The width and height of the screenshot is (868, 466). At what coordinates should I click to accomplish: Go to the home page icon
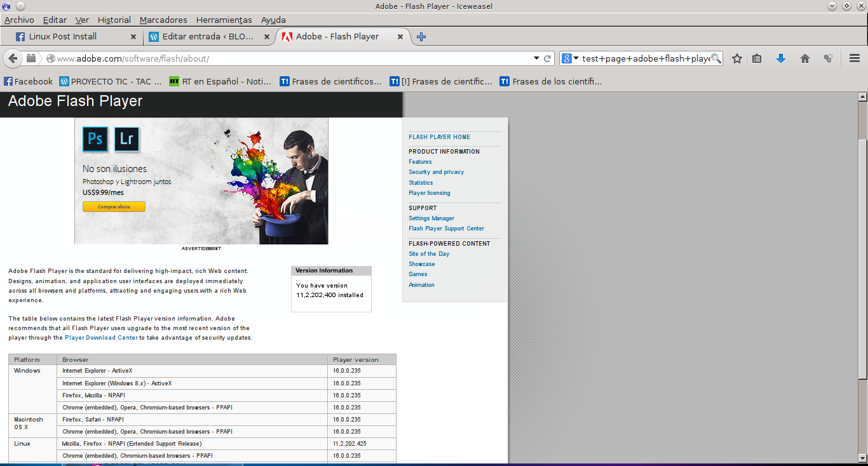pyautogui.click(x=805, y=58)
